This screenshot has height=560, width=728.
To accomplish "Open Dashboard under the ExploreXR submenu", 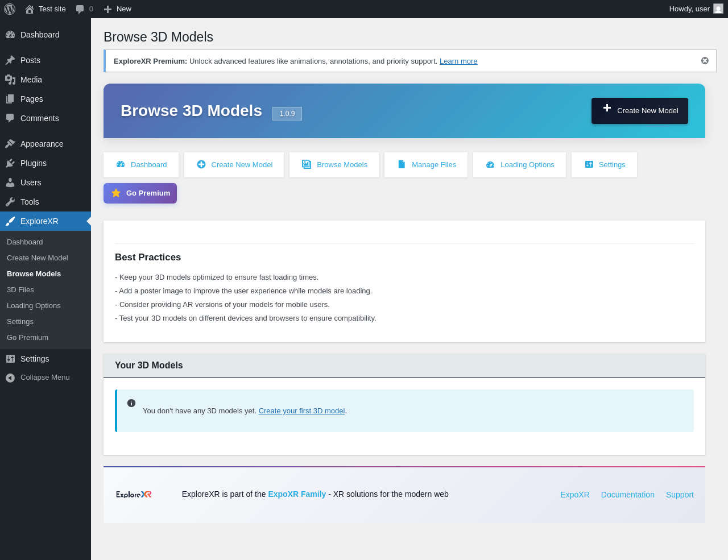I will click(x=45, y=242).
